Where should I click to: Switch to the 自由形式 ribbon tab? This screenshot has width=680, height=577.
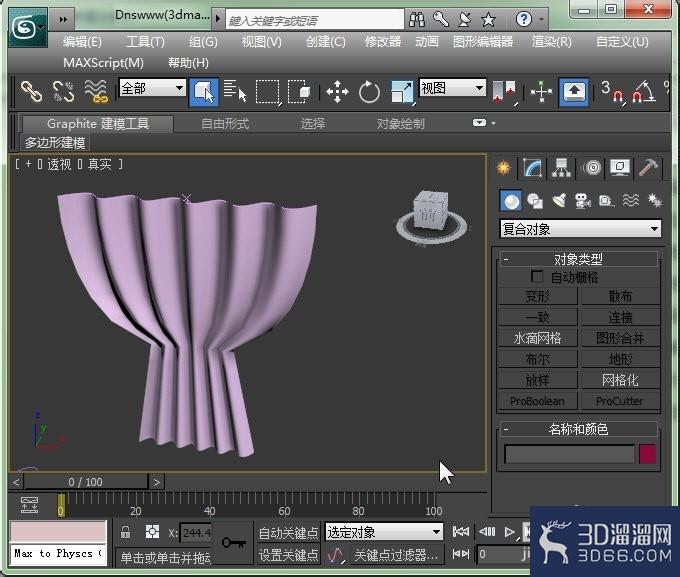tap(225, 124)
